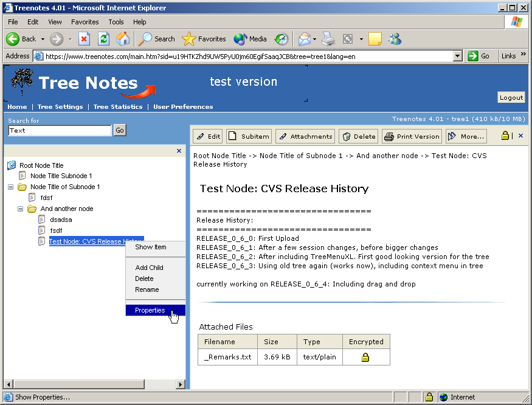Refresh the page with the green arrows icon

(x=103, y=39)
